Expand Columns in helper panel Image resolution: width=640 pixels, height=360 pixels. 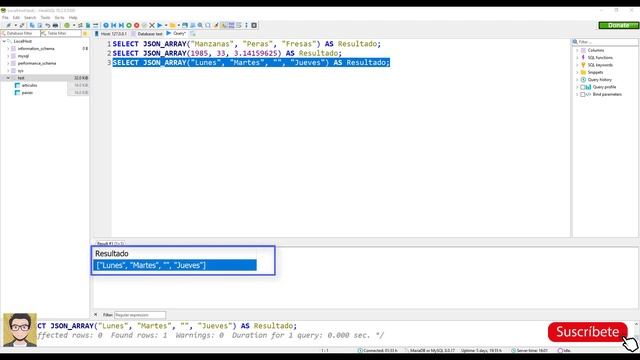[577, 50]
